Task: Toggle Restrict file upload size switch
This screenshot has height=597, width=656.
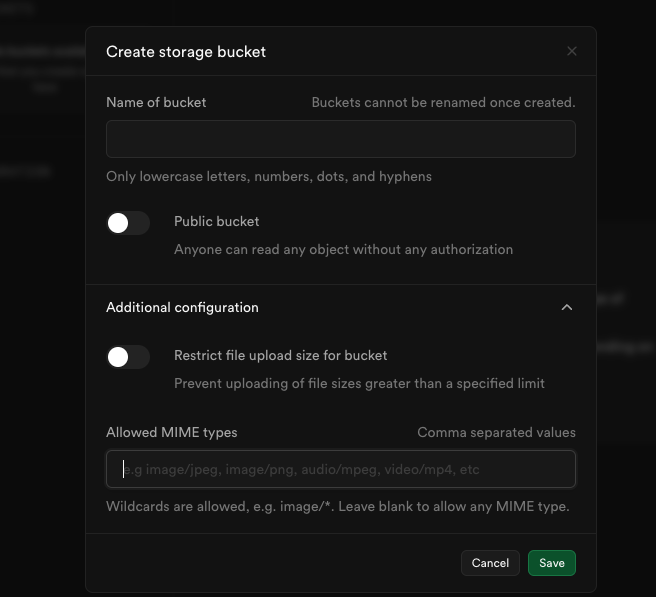Action: (128, 357)
